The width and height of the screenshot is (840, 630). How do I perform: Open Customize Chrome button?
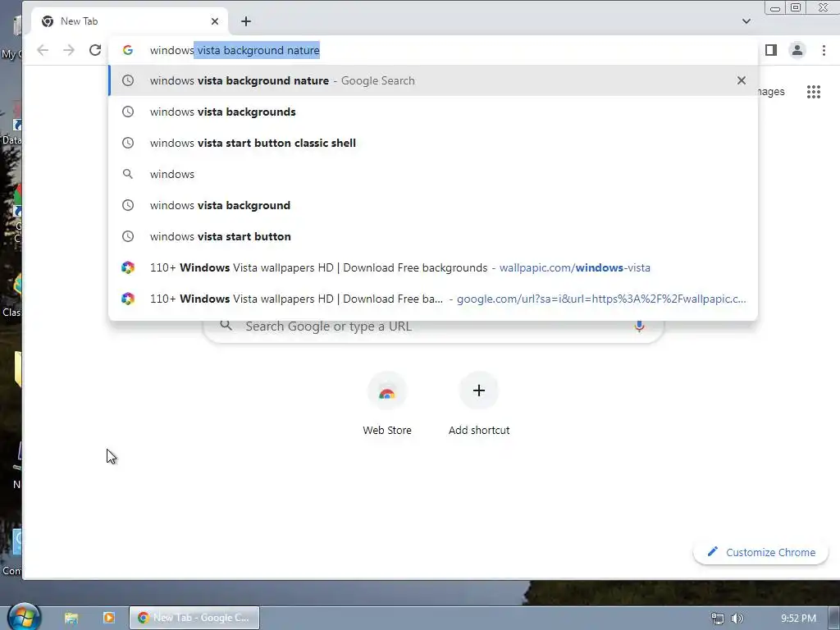pyautogui.click(x=761, y=552)
